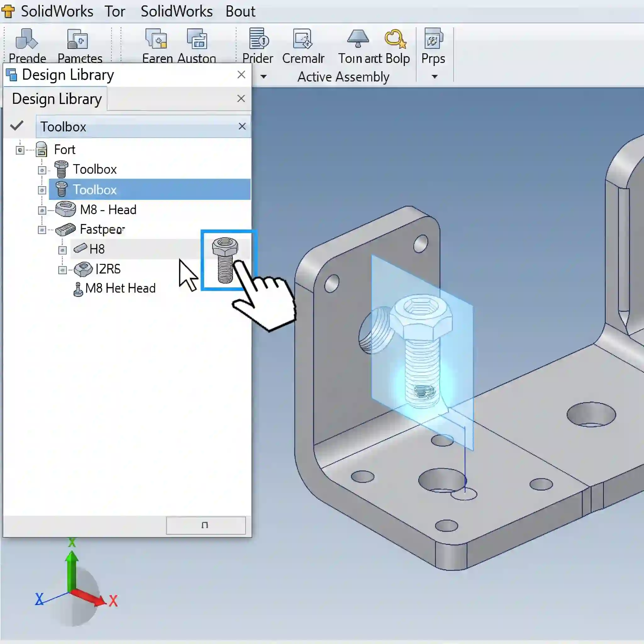Open the dropdown arrow beneath Prider
The image size is (644, 644).
(x=263, y=77)
